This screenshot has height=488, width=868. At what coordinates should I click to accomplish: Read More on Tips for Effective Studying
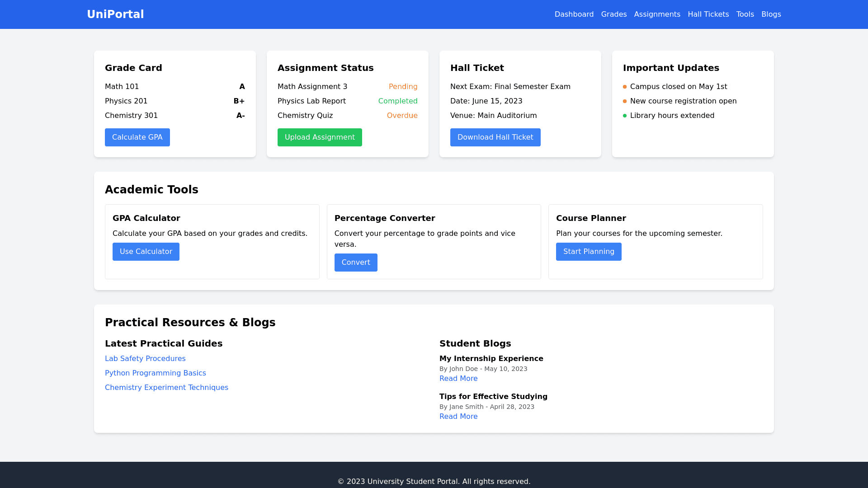[x=458, y=417]
